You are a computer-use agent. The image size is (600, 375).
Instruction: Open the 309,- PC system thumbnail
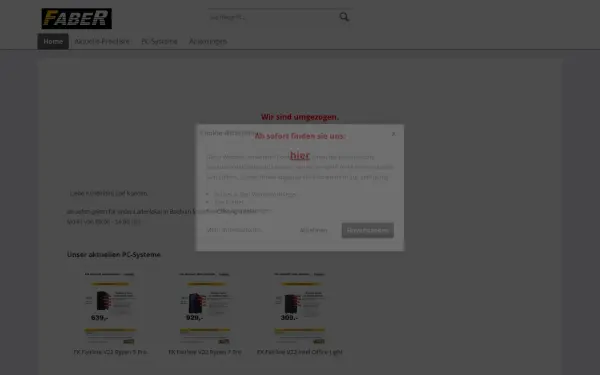(300, 308)
